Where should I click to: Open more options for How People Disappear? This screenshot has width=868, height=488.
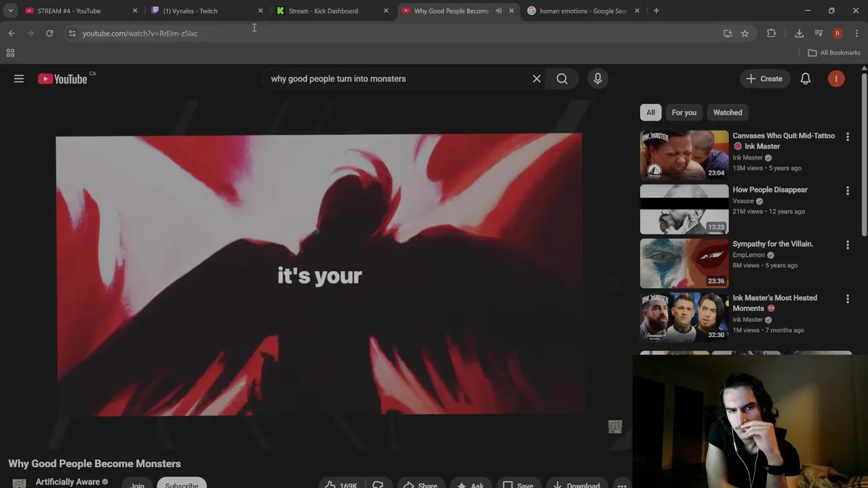tap(847, 191)
